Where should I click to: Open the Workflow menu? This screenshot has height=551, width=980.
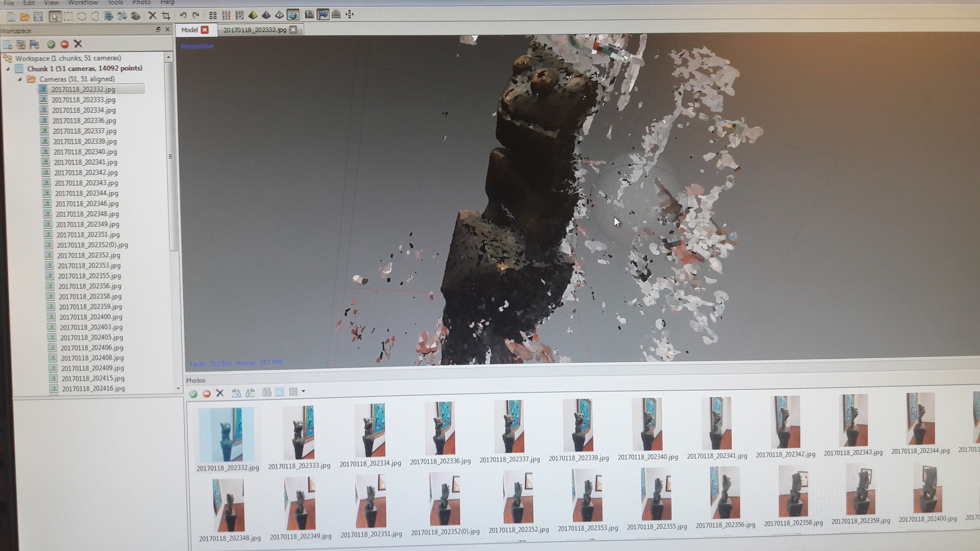pyautogui.click(x=82, y=2)
